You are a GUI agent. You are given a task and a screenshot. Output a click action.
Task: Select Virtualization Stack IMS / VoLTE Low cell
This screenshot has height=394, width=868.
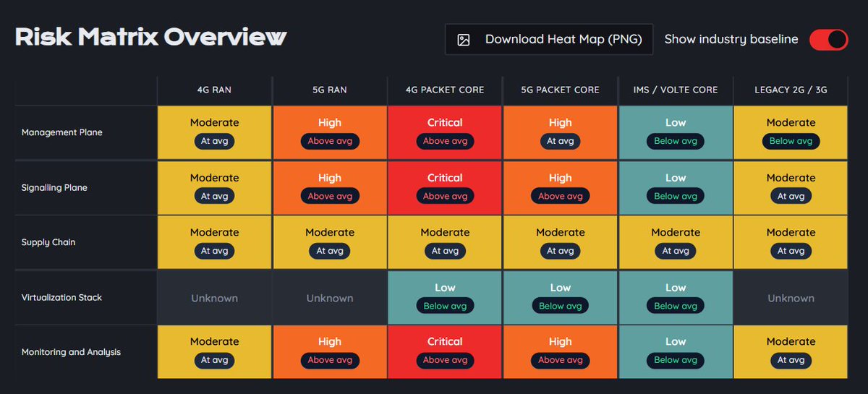(x=676, y=297)
